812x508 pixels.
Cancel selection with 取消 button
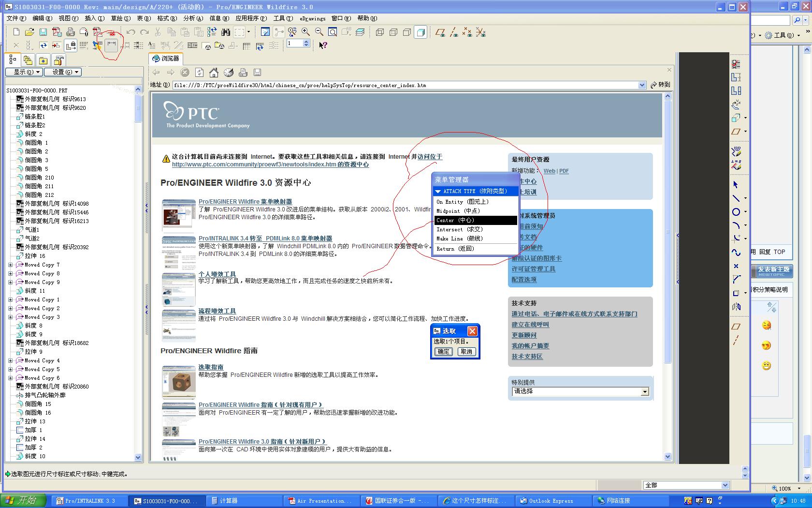(466, 352)
